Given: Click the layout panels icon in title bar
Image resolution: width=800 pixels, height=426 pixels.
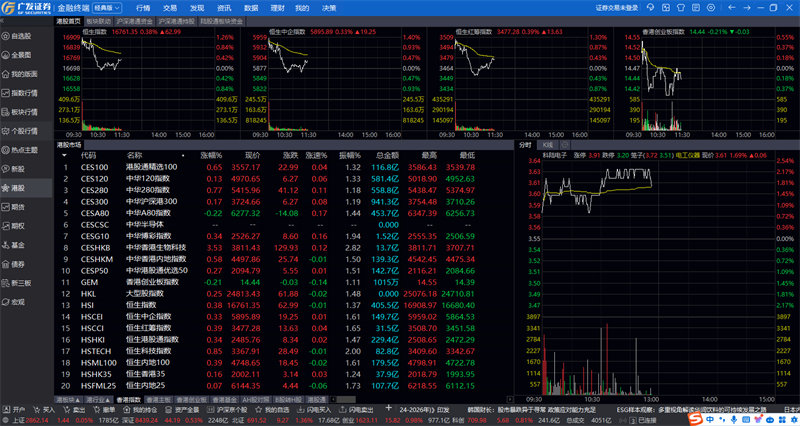Looking at the screenshot, I should (x=666, y=8).
